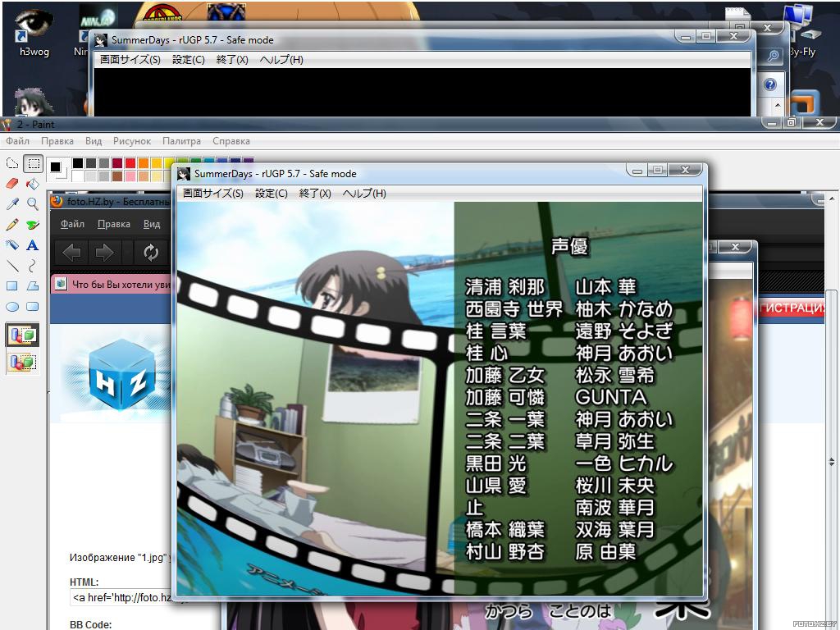Open 終了(X) in upper black-screen SummerDays window
Image resolution: width=840 pixels, height=630 pixels.
(232, 59)
